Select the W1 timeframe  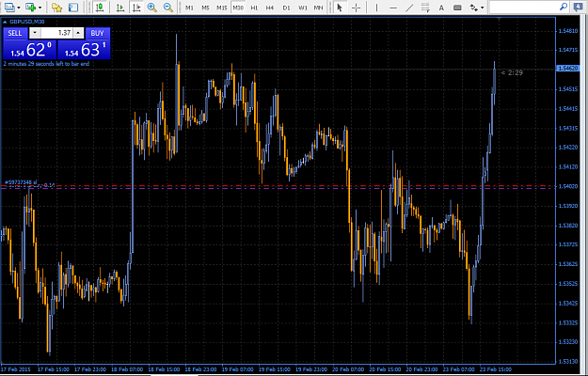pyautogui.click(x=303, y=8)
